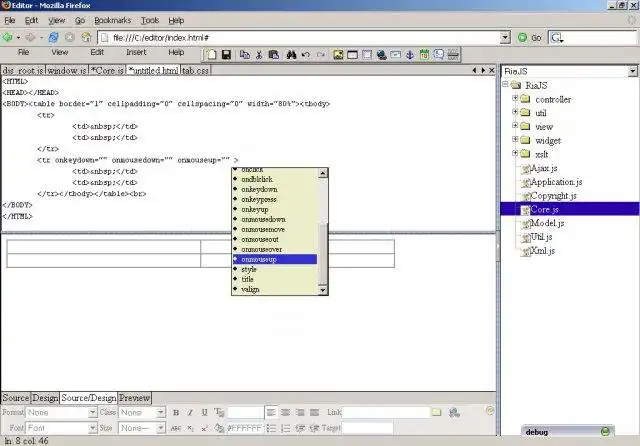This screenshot has height=446, width=640.
Task: Click the bulleted list icon
Action: 271,428
